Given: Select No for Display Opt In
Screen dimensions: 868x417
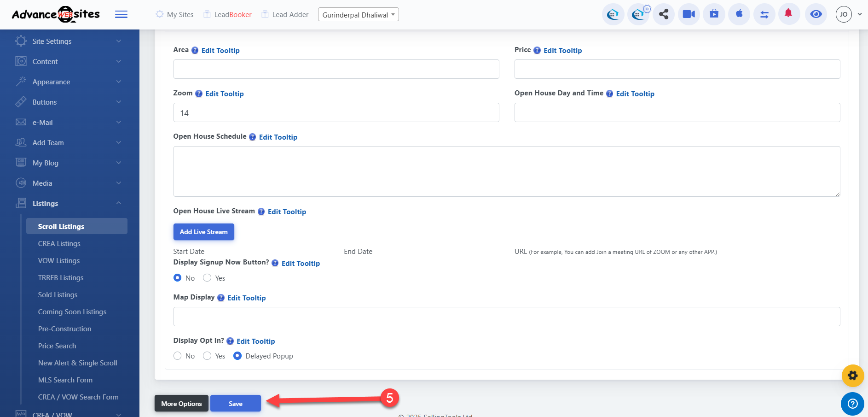Looking at the screenshot, I should [x=178, y=356].
